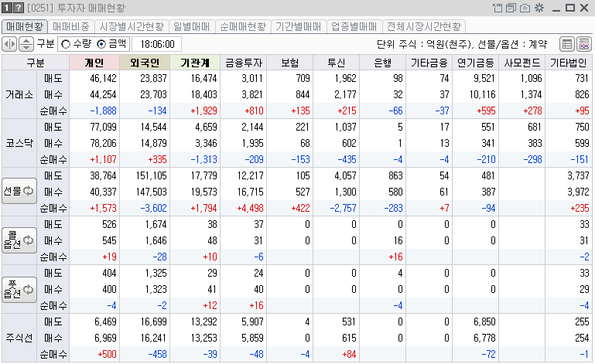Image resolution: width=595 pixels, height=364 pixels.
Task: Click the 거래소 row label
Action: pyautogui.click(x=19, y=94)
